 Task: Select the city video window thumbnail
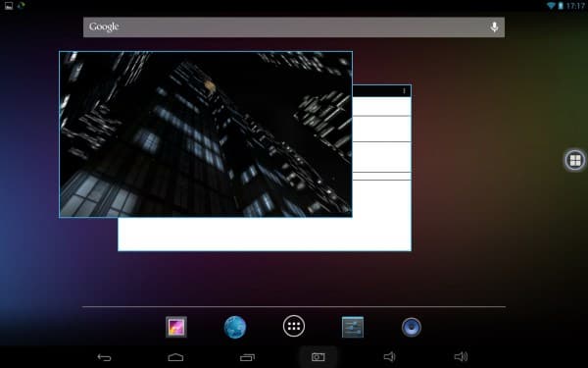click(206, 134)
